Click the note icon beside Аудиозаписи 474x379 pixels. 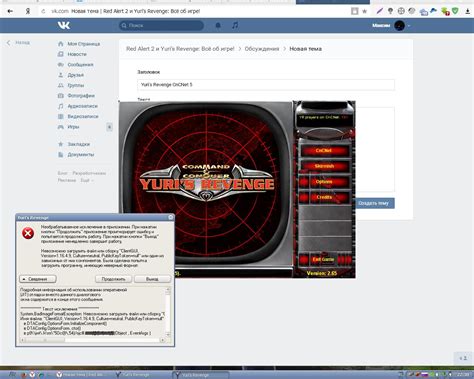click(x=61, y=106)
